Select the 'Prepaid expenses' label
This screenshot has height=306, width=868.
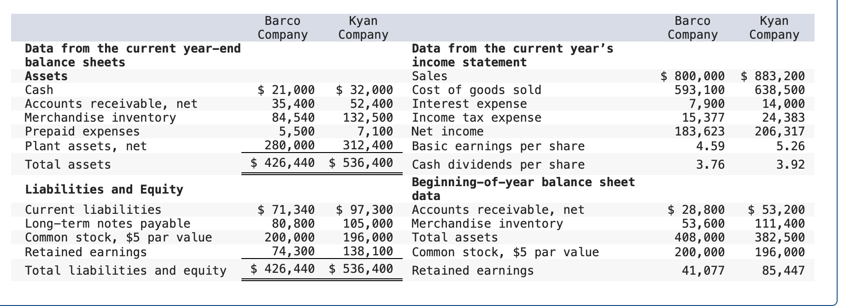[x=82, y=131]
